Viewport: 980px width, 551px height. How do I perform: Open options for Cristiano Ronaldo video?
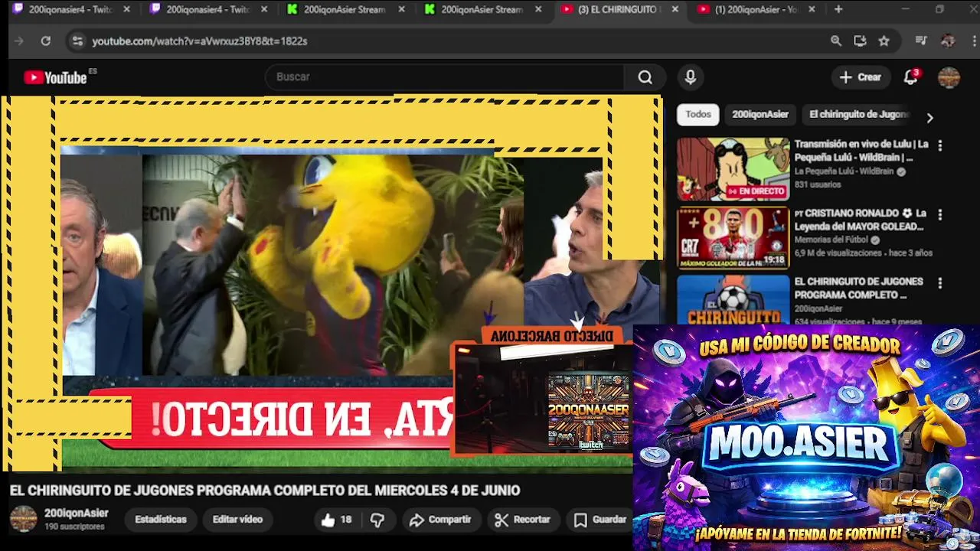click(940, 214)
